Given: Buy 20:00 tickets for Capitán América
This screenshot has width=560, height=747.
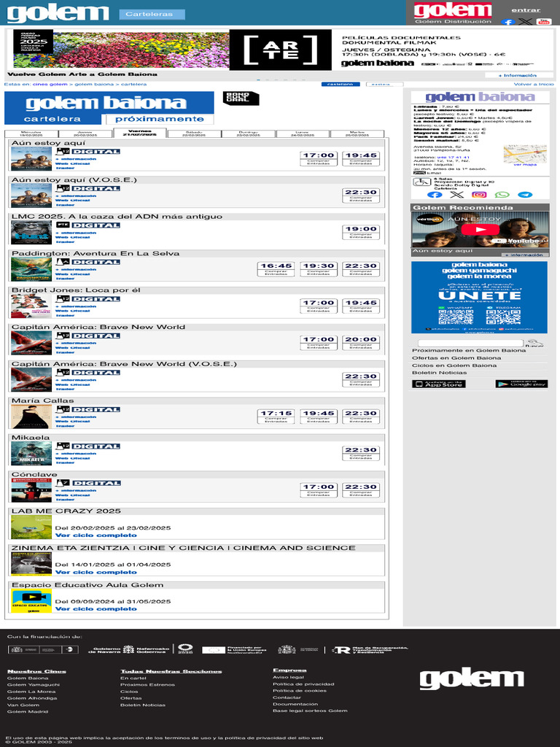Looking at the screenshot, I should (361, 343).
